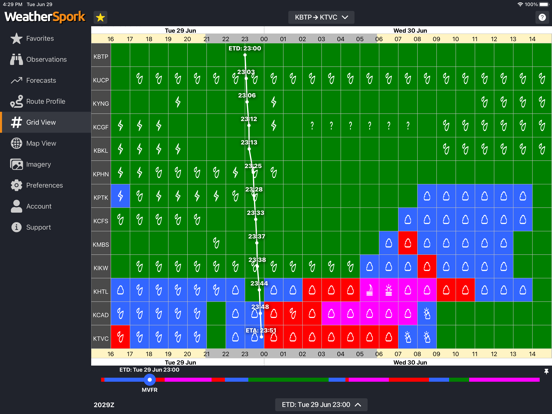Image resolution: width=552 pixels, height=414 pixels.
Task: Select the KCAD airport row label
Action: [101, 315]
